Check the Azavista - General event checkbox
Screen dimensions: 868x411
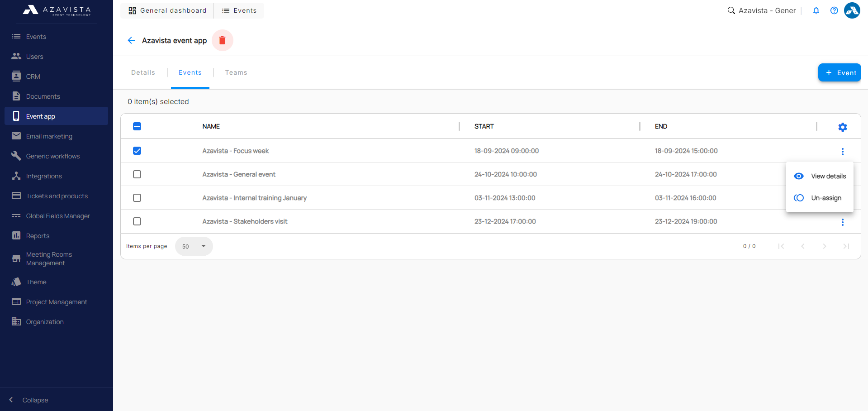[x=137, y=174]
